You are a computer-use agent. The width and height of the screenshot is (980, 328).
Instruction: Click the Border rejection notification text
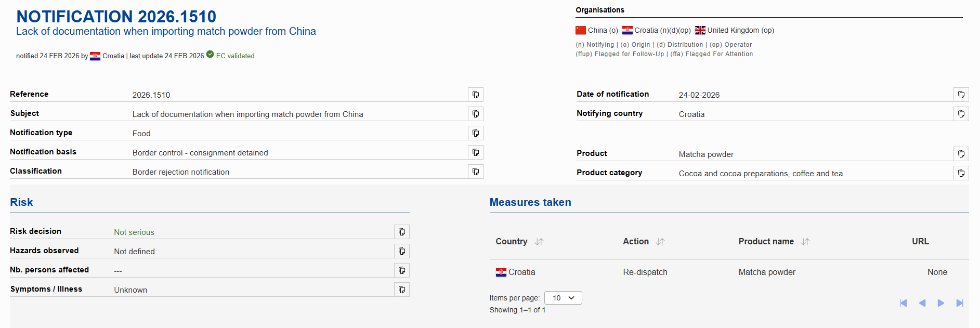tap(181, 172)
